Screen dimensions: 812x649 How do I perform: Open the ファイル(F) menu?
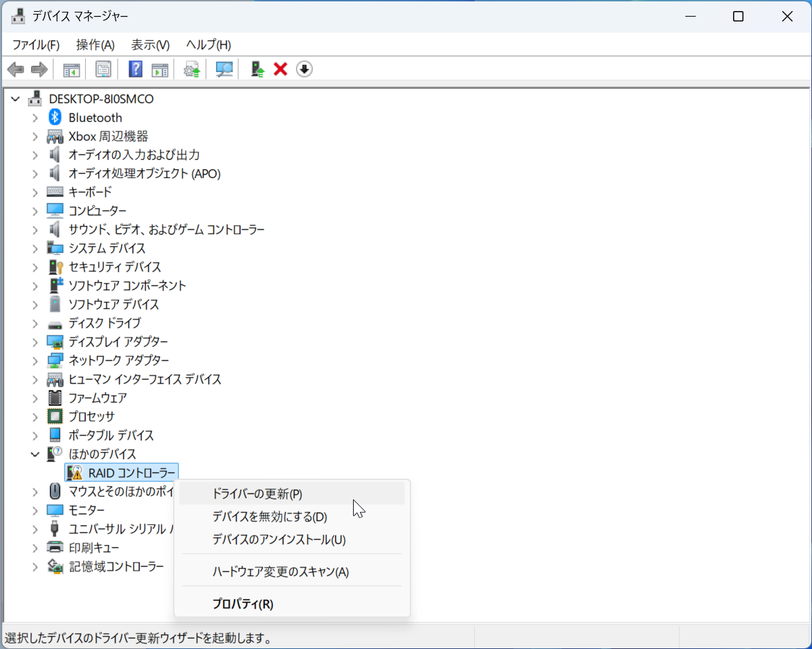point(36,44)
